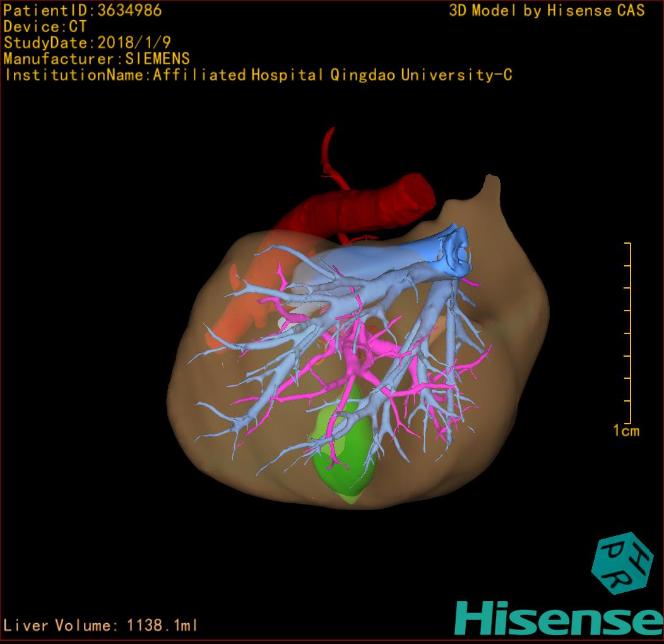Click the Device:CT text
The height and width of the screenshot is (644, 664).
click(45, 27)
